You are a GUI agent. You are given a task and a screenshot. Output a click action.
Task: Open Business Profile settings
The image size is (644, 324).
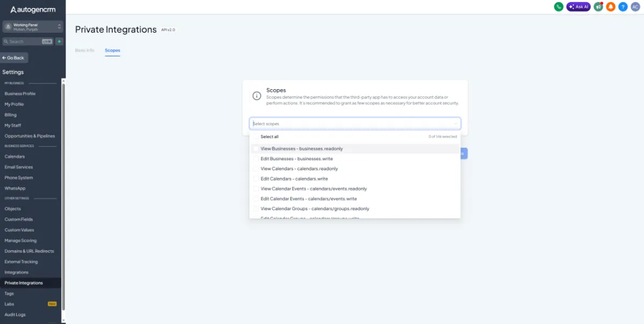(20, 93)
